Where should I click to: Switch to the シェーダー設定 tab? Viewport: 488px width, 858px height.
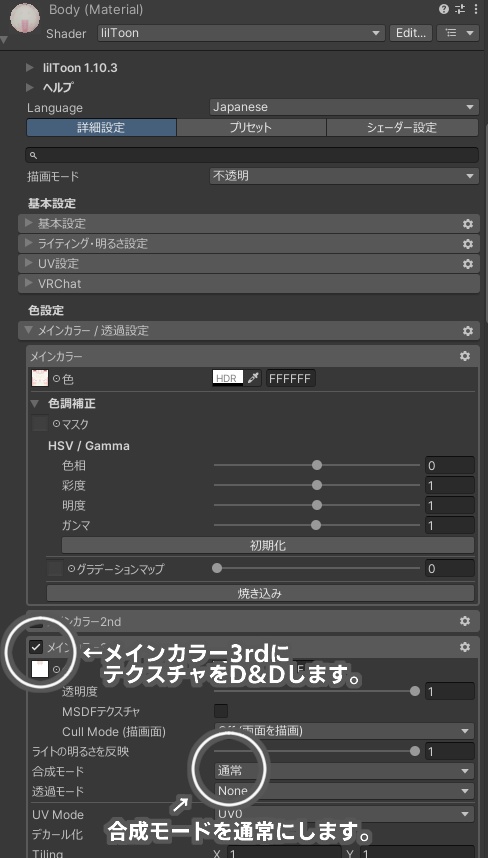coord(402,127)
